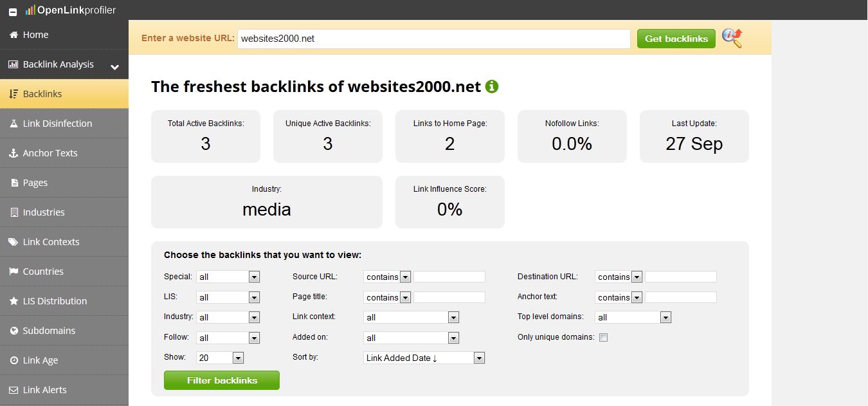Image resolution: width=868 pixels, height=406 pixels.
Task: Open the Special dropdown
Action: (228, 277)
